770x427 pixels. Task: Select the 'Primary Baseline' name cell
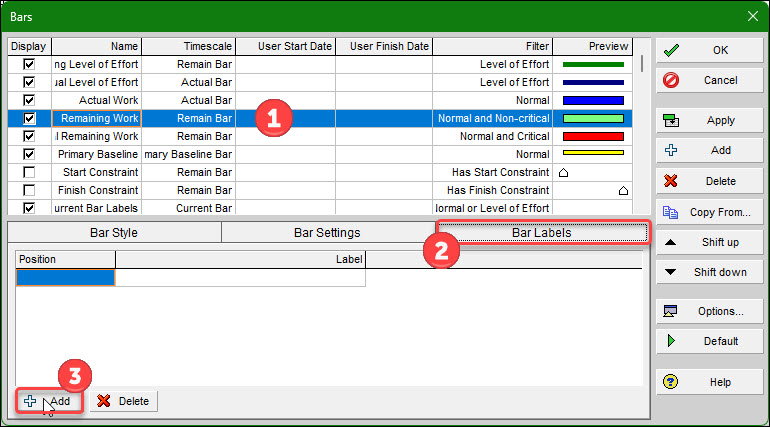click(x=97, y=154)
